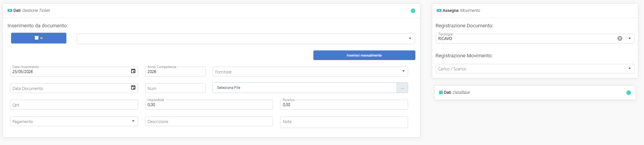Click the Descrizione input field

click(x=209, y=122)
